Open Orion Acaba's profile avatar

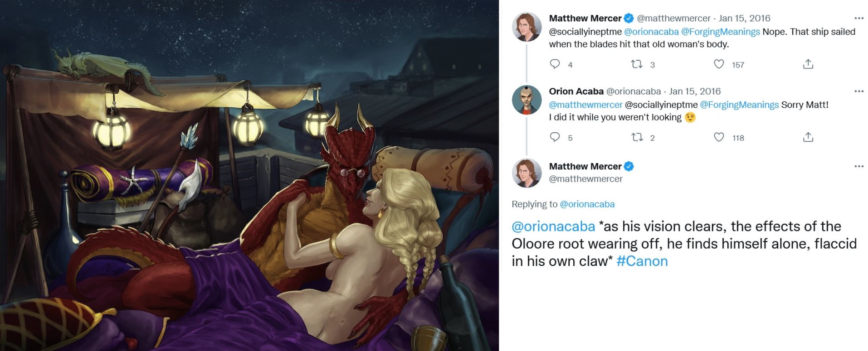(x=527, y=100)
